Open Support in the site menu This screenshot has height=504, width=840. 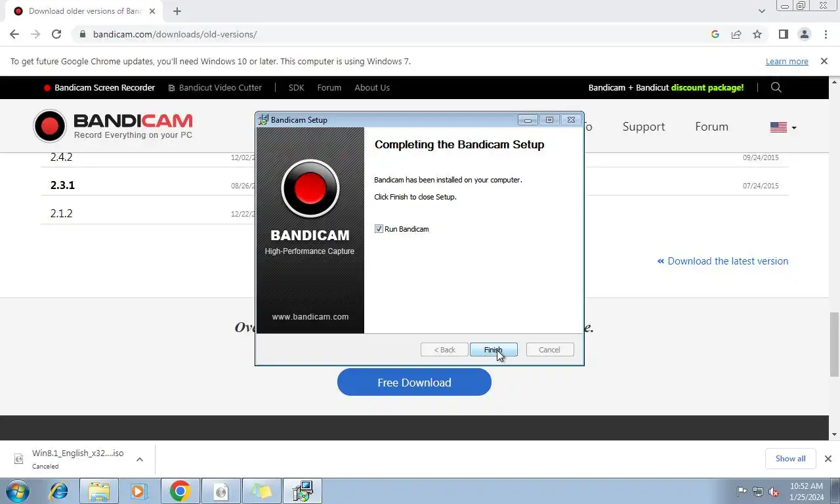point(644,127)
